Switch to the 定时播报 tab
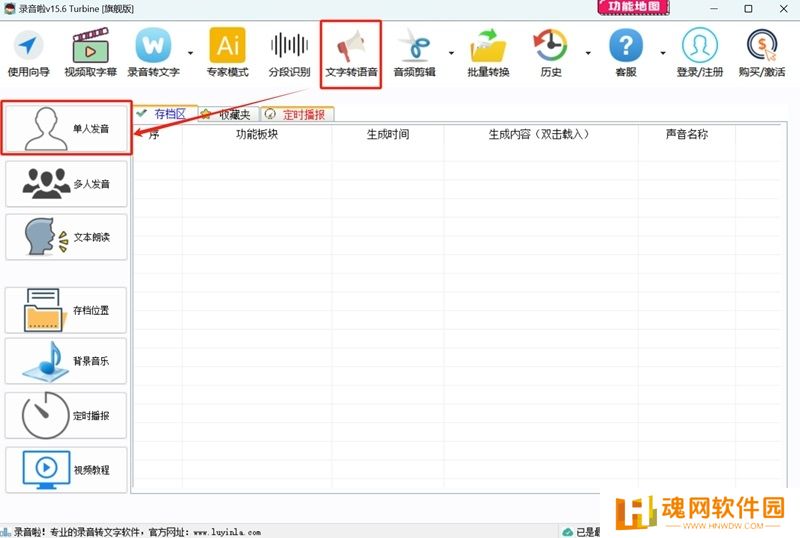The height and width of the screenshot is (538, 800). 297,114
